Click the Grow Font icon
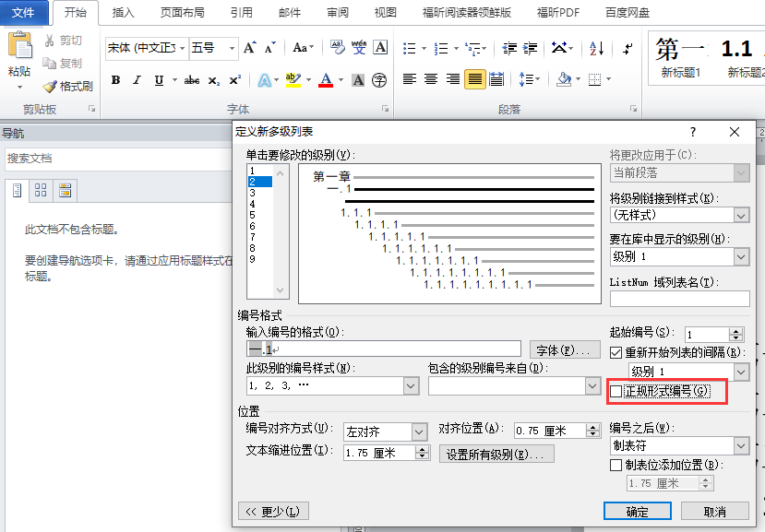The height and width of the screenshot is (532, 765). [x=249, y=48]
